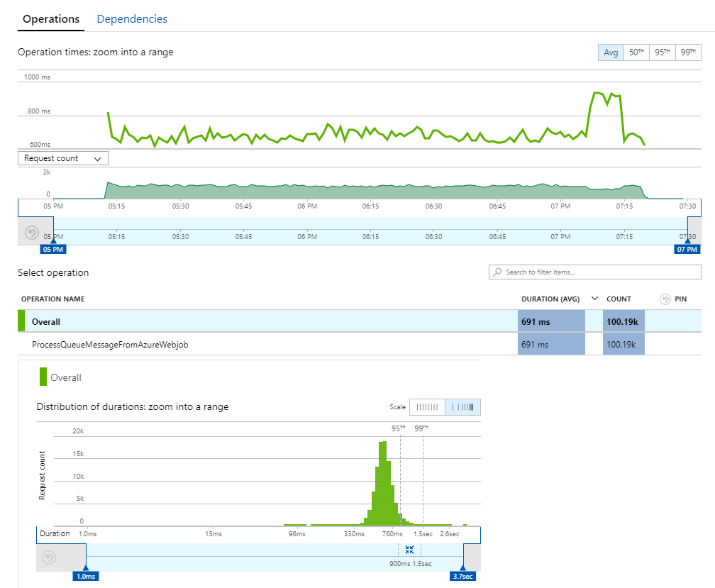Click ProcessQueueMessageFromAzureWebjob 691 ms duration cell
This screenshot has height=588, width=715.
click(x=551, y=344)
